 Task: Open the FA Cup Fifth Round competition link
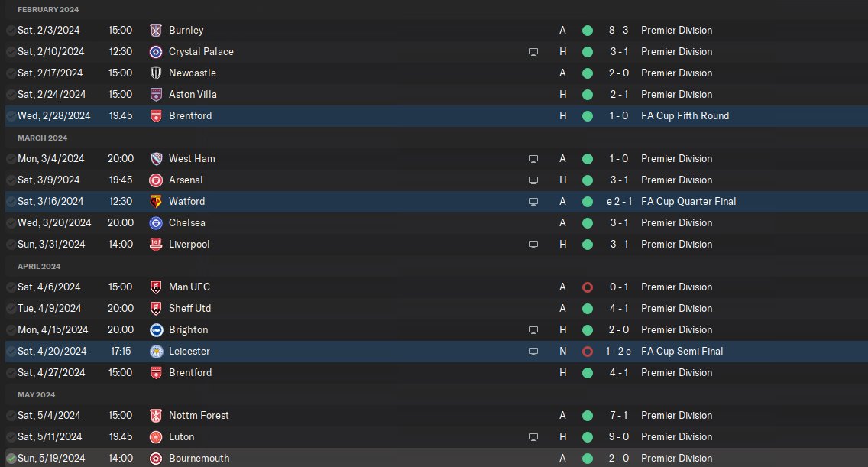point(685,116)
